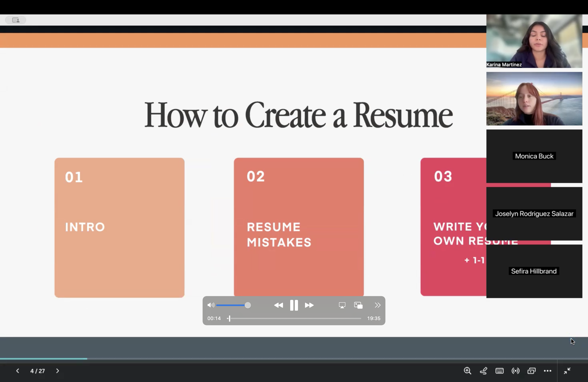This screenshot has width=588, height=382.
Task: Exit fullscreen with the minimize arrows icon
Action: click(567, 371)
